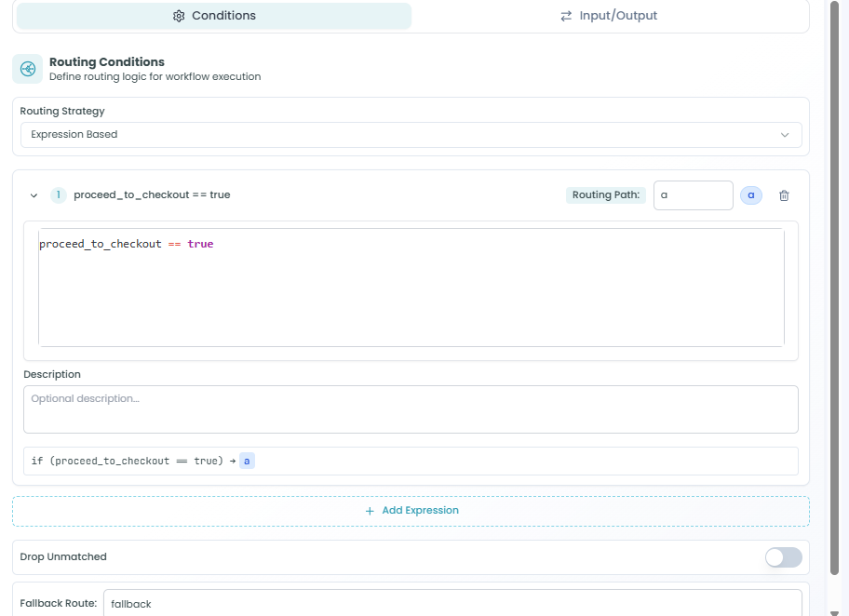Click the 'a' tag in expression preview

pos(247,461)
